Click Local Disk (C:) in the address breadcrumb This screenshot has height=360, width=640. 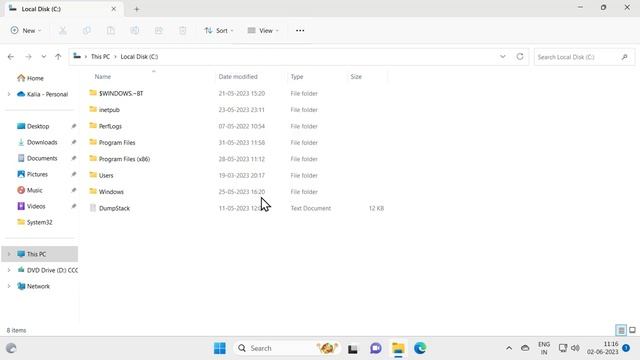(139, 57)
